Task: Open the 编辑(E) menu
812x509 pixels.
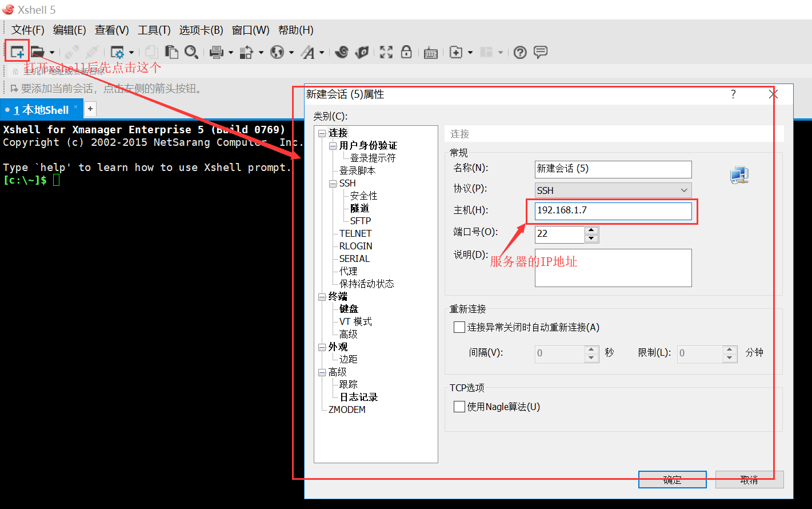Action: click(x=70, y=30)
